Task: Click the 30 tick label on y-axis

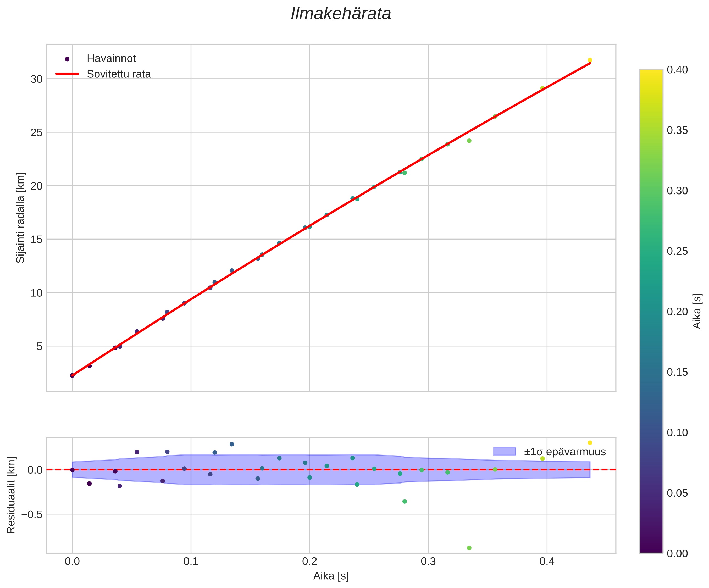Action: point(36,79)
